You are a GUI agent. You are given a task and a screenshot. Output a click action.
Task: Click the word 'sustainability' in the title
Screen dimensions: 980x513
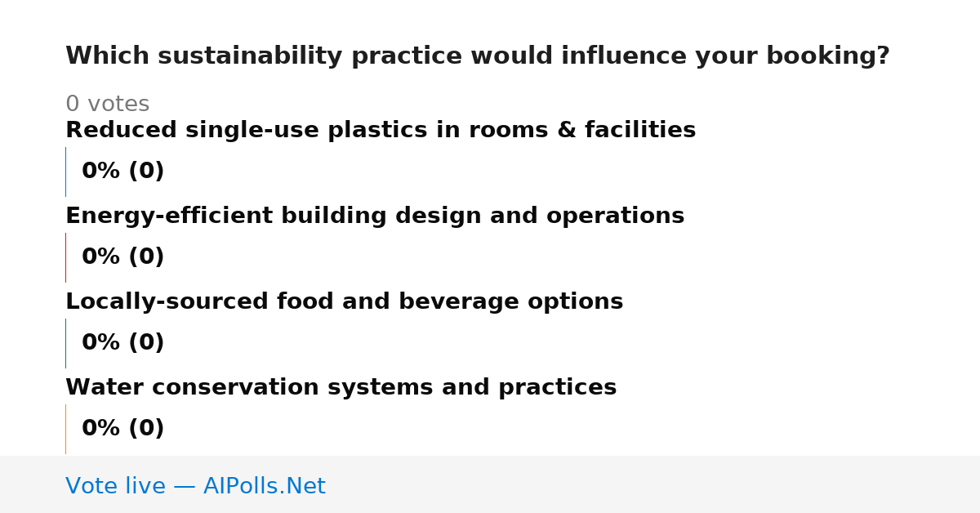pyautogui.click(x=250, y=56)
